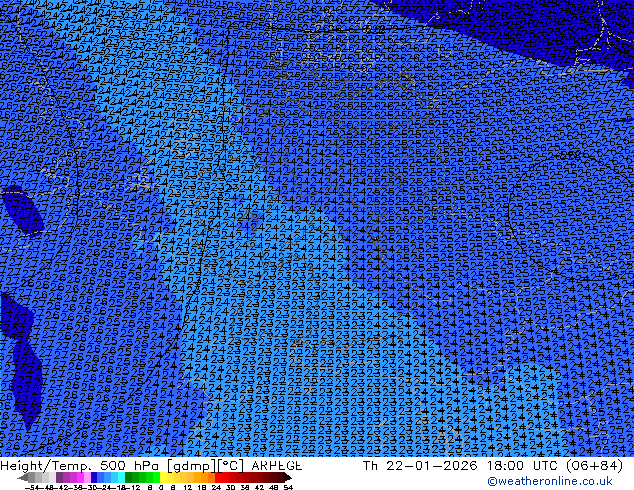Viewport: 634px width, 490px height.
Task: Pick the cyan legend swatch before the greens
Action: click(121, 477)
